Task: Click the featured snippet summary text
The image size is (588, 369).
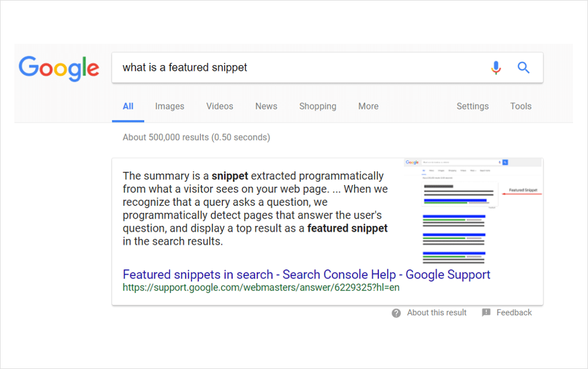Action: pos(255,208)
